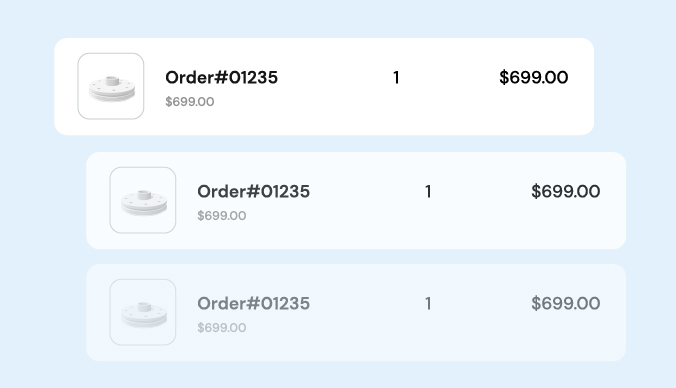
Task: Select the faded bottom order row card
Action: [356, 313]
